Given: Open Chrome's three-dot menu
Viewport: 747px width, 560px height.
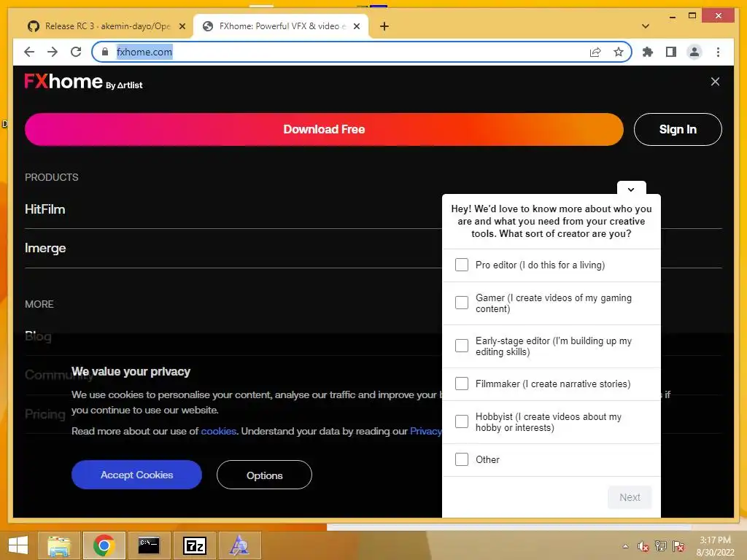Looking at the screenshot, I should point(718,52).
